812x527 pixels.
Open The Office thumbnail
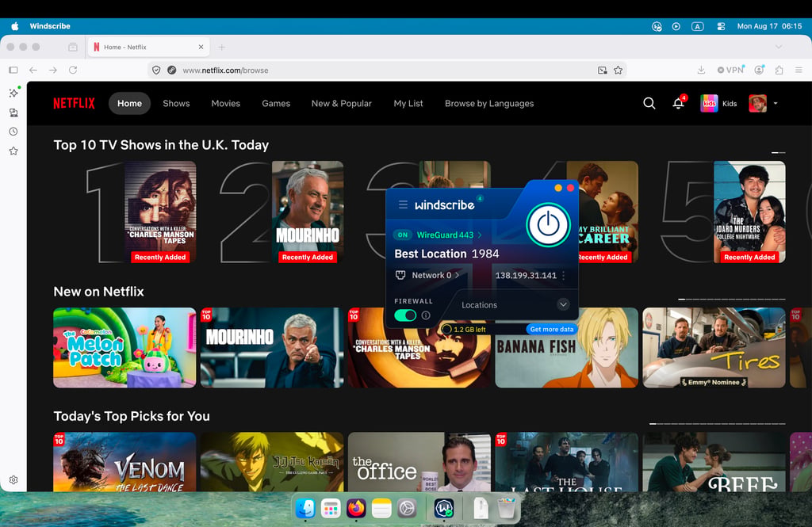419,462
